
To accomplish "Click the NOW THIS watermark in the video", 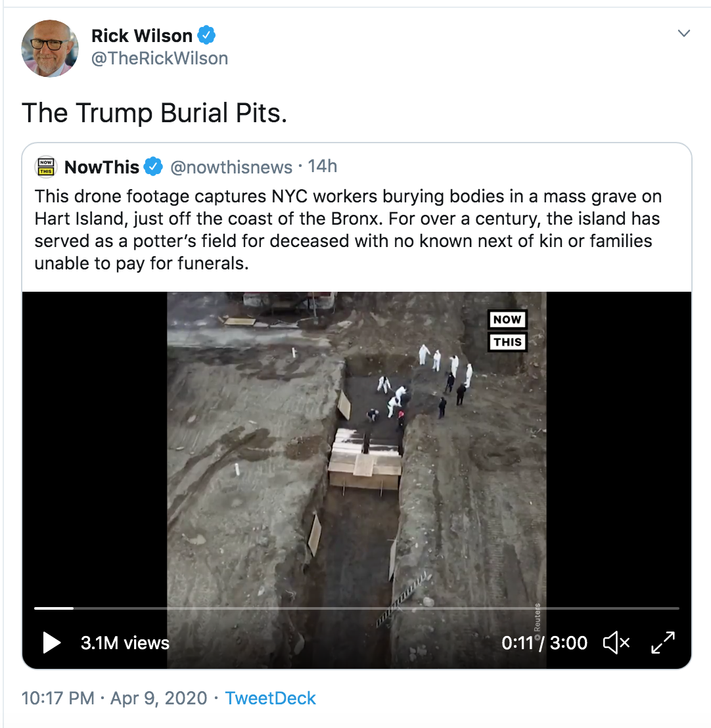I will click(x=507, y=330).
